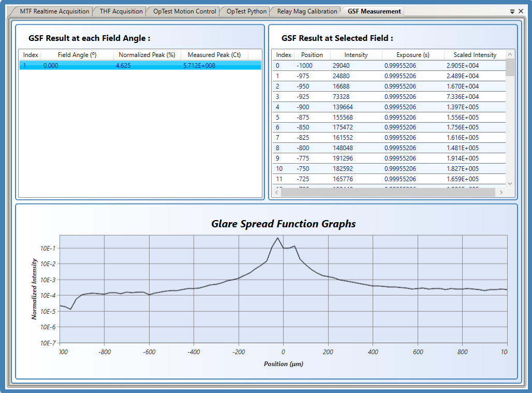Screen dimensions: 532x393
Task: Select intensity value 191296
Action: tap(343, 158)
